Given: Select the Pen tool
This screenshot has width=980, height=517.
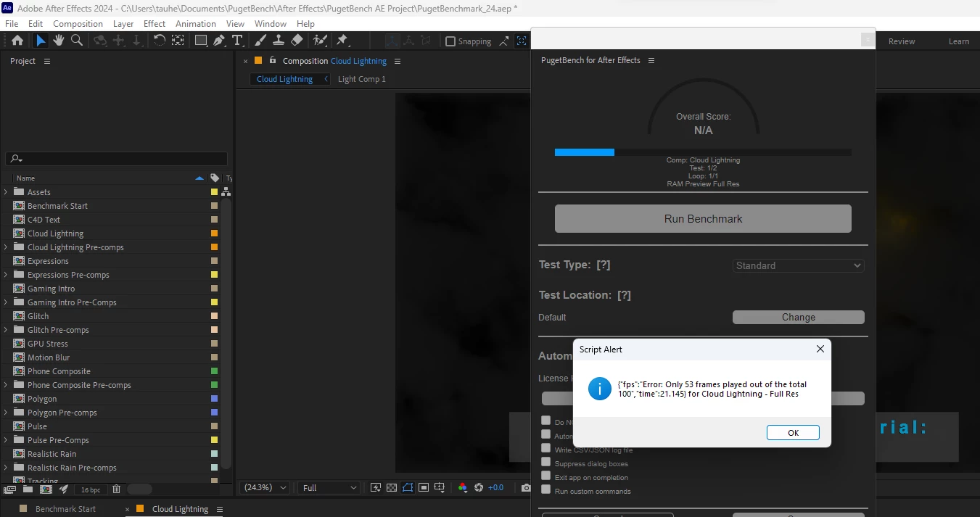Looking at the screenshot, I should tap(219, 41).
